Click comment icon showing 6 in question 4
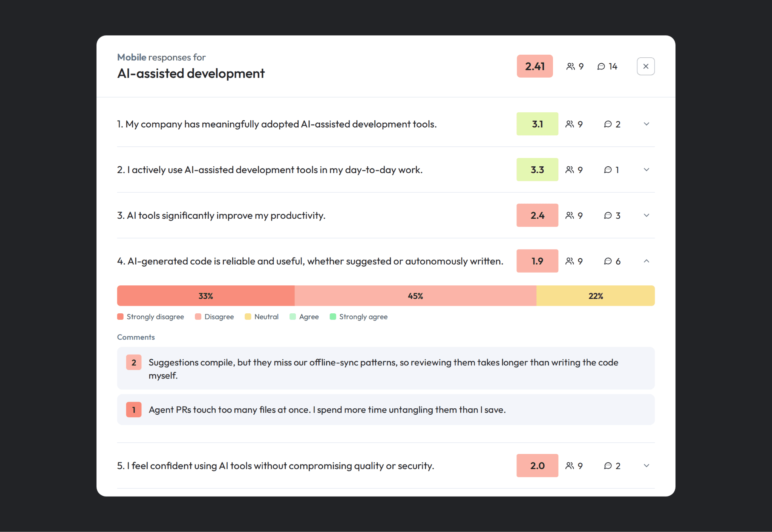The image size is (772, 532). [x=608, y=261]
